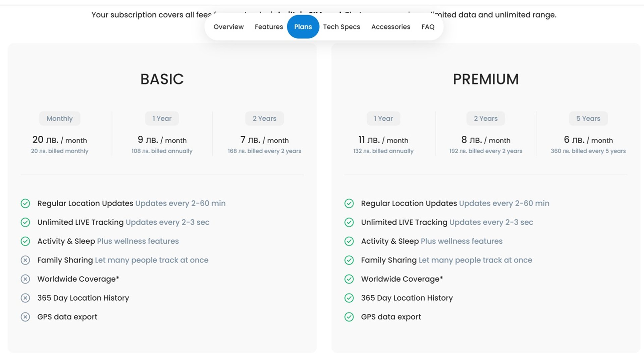Click the 8 лв. / month price

pyautogui.click(x=486, y=140)
